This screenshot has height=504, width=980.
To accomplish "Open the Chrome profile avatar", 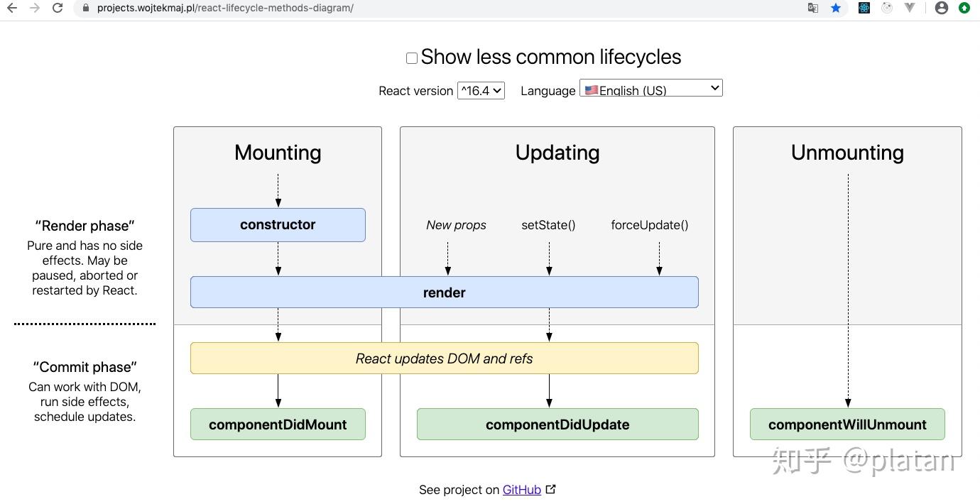I will 942,8.
